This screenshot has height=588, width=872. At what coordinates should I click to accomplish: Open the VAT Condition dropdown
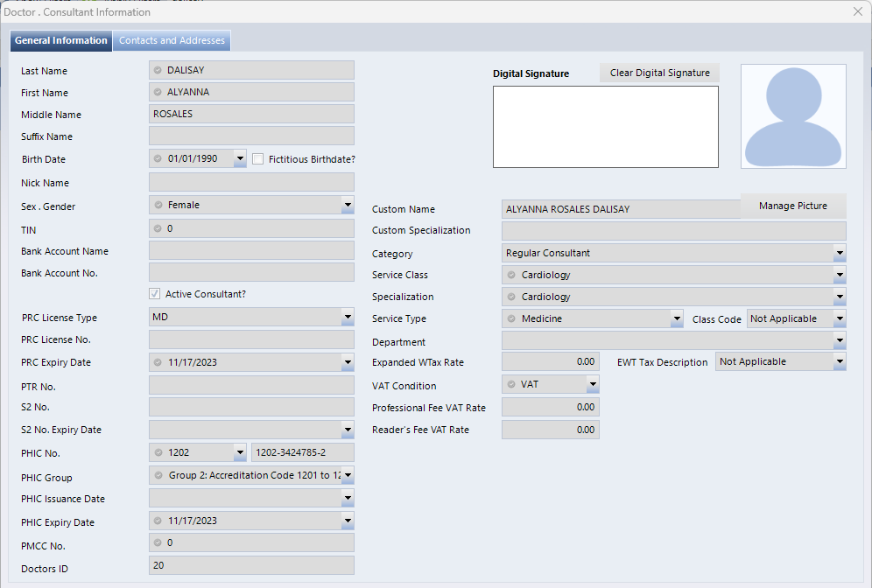click(x=593, y=384)
